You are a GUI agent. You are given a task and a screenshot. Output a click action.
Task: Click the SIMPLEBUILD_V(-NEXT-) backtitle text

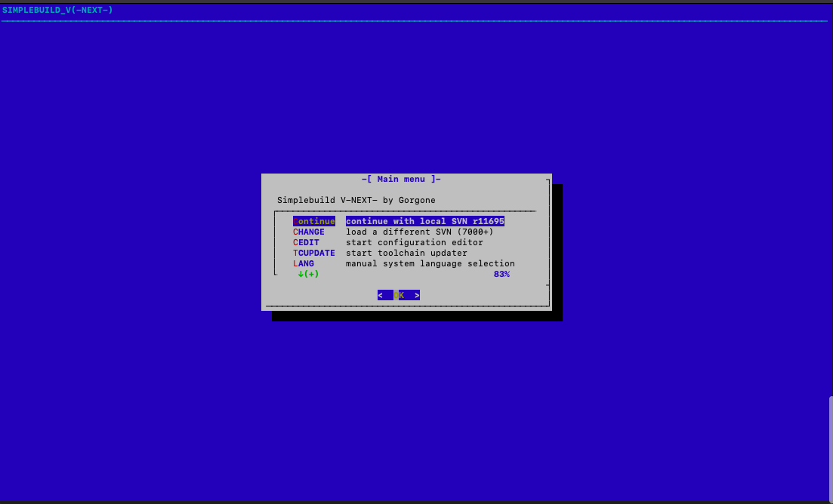(x=57, y=10)
